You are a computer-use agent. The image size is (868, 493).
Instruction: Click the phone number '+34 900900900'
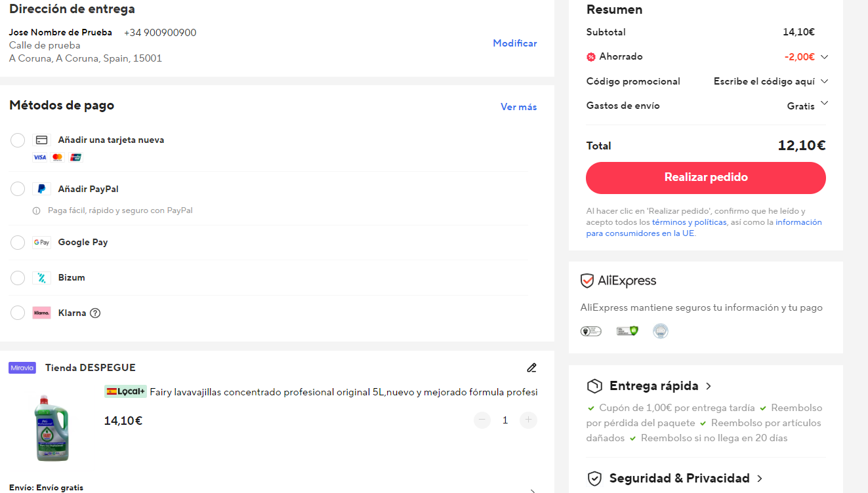tap(160, 33)
